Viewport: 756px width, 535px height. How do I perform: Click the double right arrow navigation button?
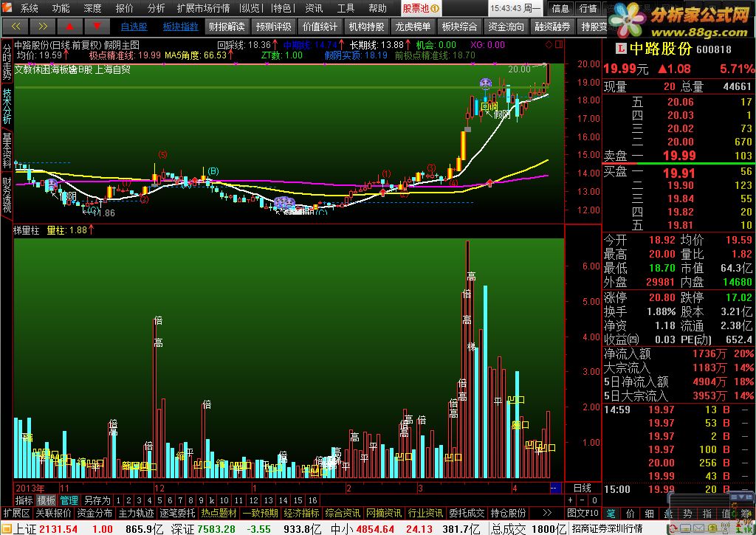(x=42, y=27)
